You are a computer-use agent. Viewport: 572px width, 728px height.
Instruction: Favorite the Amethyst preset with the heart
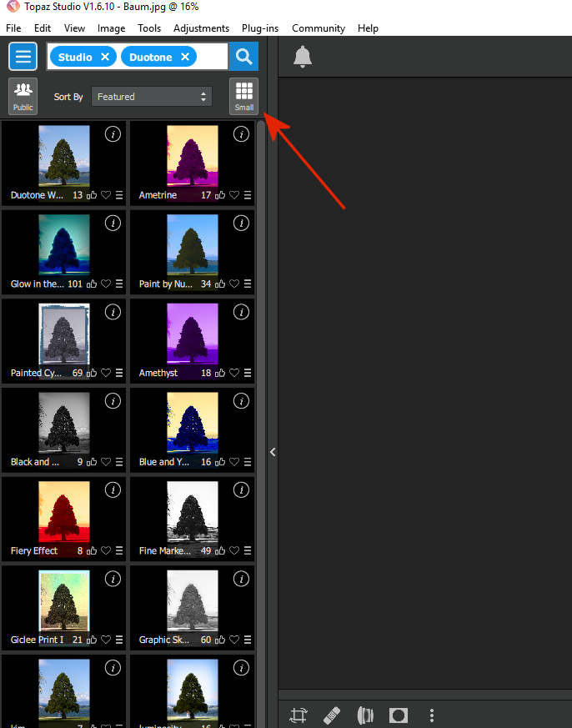[234, 373]
